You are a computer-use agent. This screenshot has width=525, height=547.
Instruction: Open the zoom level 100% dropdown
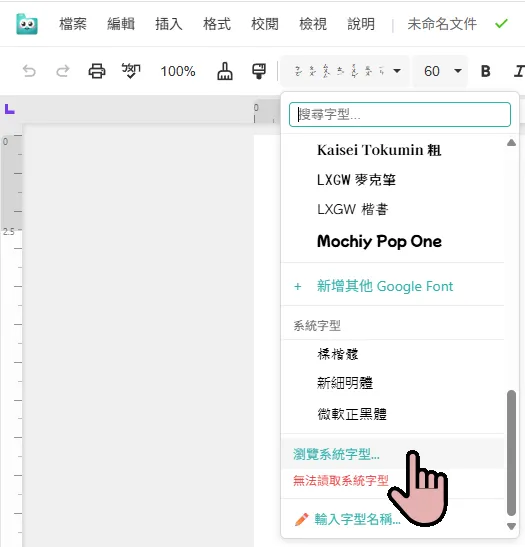click(178, 71)
